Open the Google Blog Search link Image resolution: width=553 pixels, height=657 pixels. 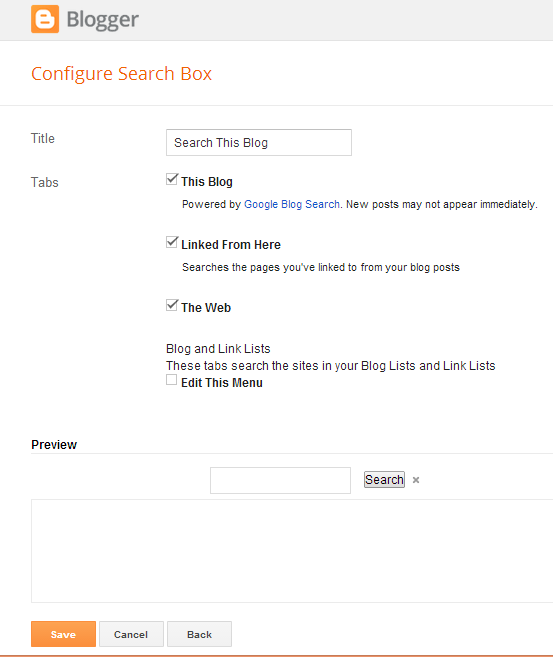[292, 204]
